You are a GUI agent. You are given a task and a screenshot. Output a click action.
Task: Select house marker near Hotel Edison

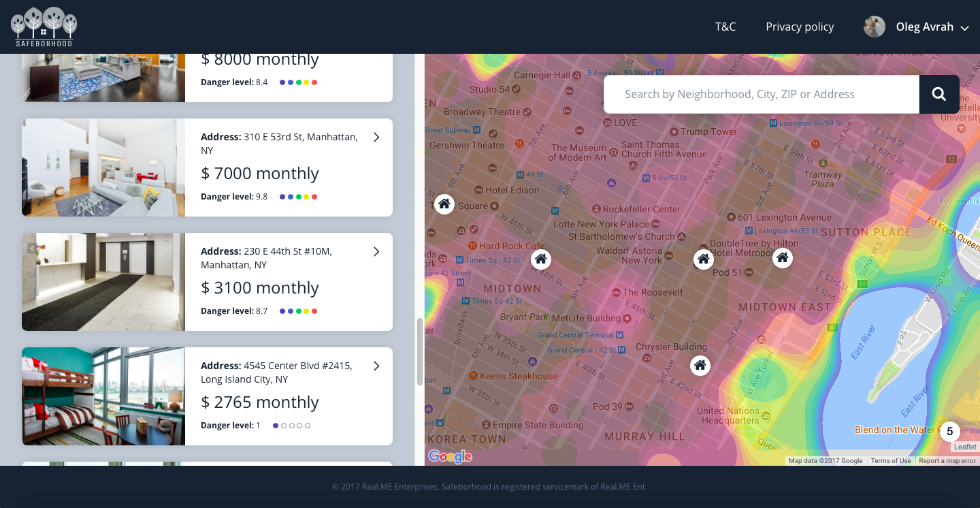(444, 204)
